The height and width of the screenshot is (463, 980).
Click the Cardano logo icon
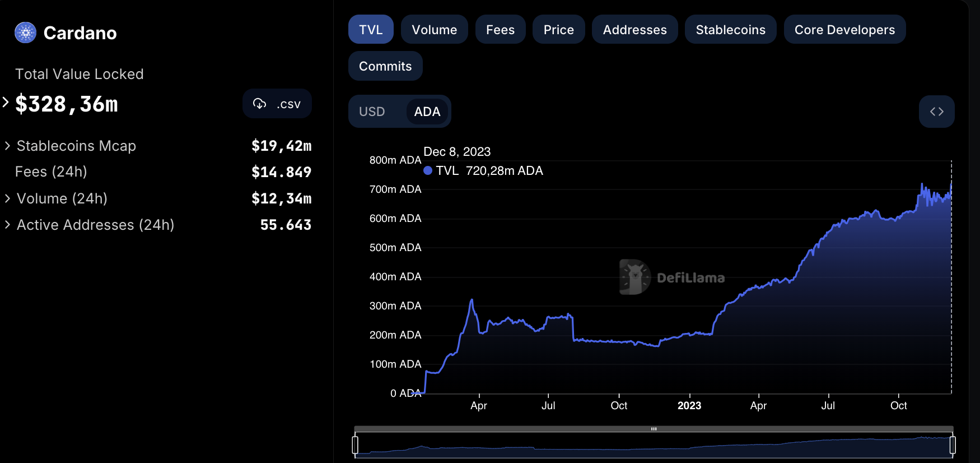point(25,33)
